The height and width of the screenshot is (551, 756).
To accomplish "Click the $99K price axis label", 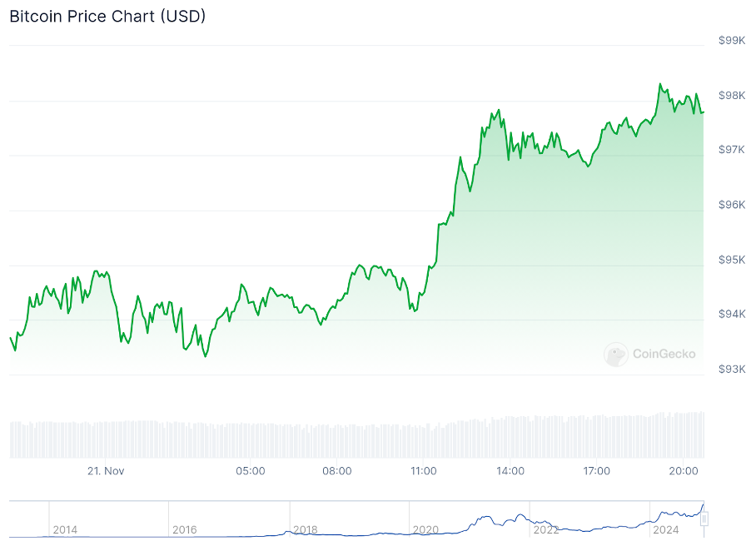I will pos(732,40).
